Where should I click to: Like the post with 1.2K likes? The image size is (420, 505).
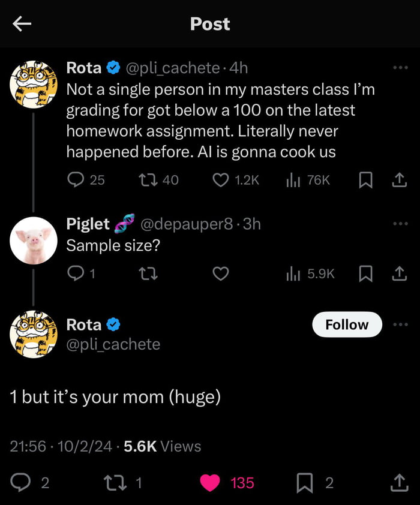tap(221, 179)
